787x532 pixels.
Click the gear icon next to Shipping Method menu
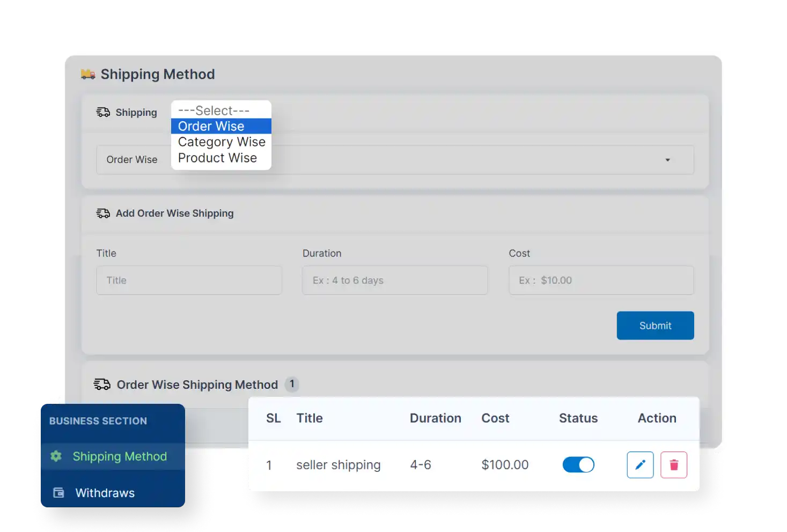(57, 456)
